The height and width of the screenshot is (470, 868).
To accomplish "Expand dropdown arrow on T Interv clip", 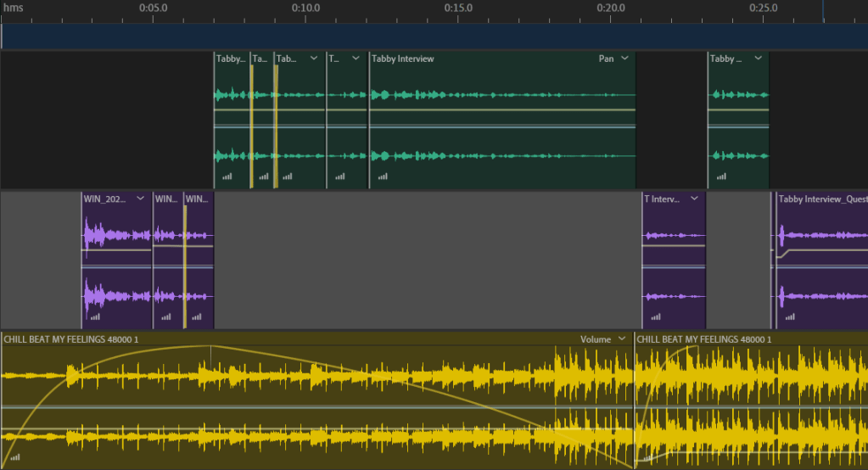I will coord(695,199).
